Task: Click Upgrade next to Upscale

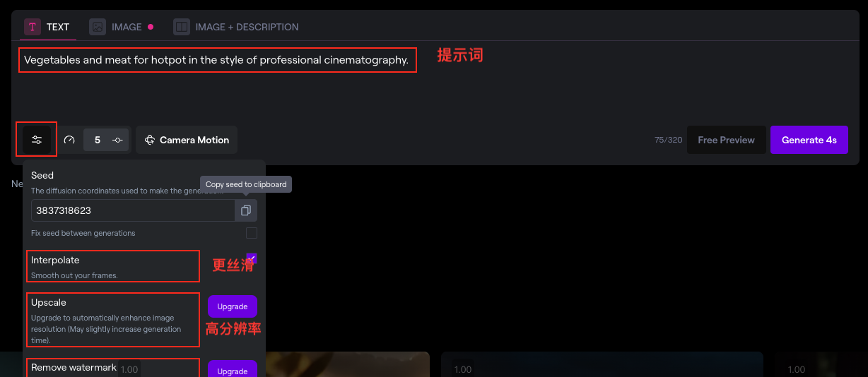Action: point(233,306)
